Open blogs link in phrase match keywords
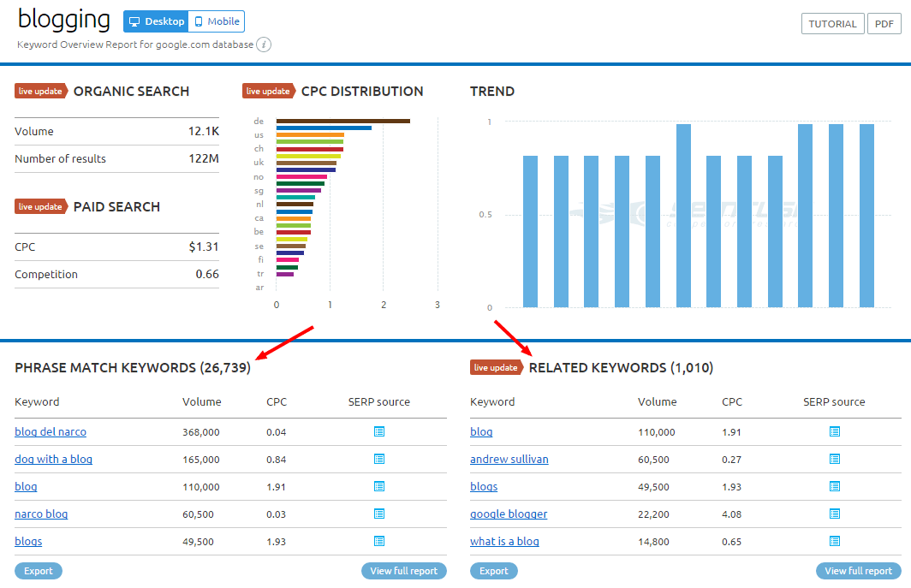 coord(28,541)
